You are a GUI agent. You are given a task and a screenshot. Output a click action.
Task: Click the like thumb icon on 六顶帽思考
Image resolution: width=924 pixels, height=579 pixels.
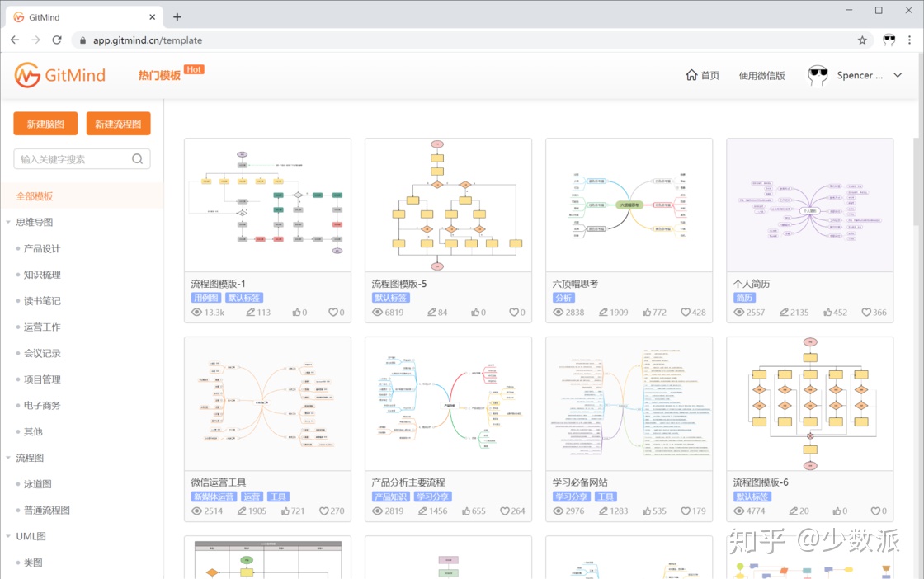(647, 312)
